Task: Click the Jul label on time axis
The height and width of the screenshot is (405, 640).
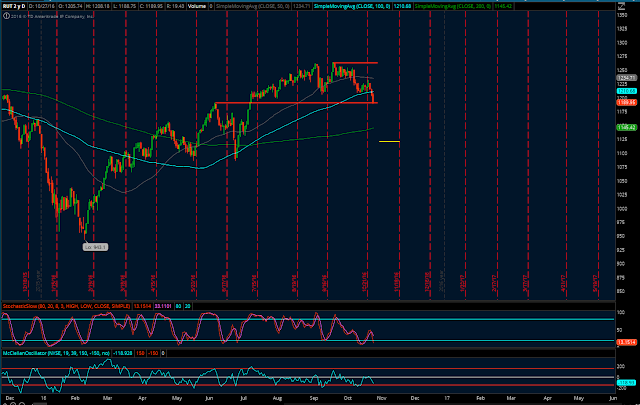Action: [243, 398]
